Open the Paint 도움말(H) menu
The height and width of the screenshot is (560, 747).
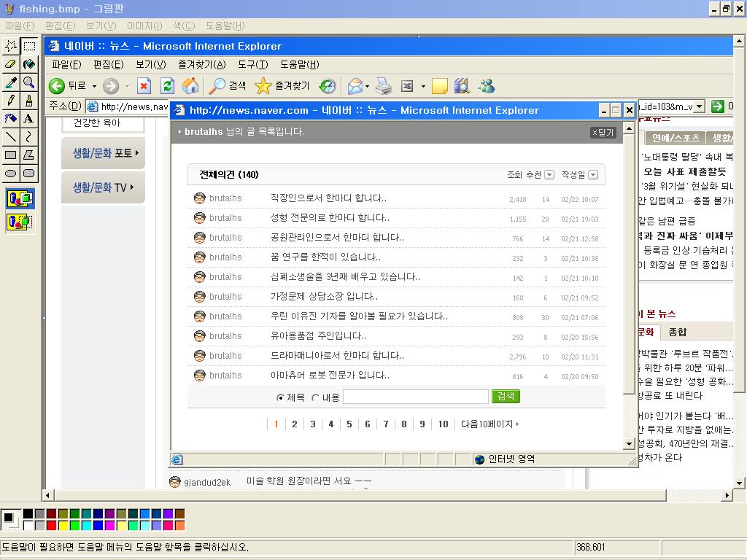(225, 26)
